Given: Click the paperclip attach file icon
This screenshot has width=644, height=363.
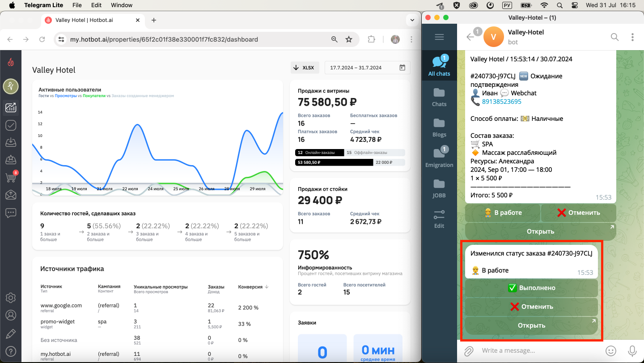Looking at the screenshot, I should click(x=468, y=350).
